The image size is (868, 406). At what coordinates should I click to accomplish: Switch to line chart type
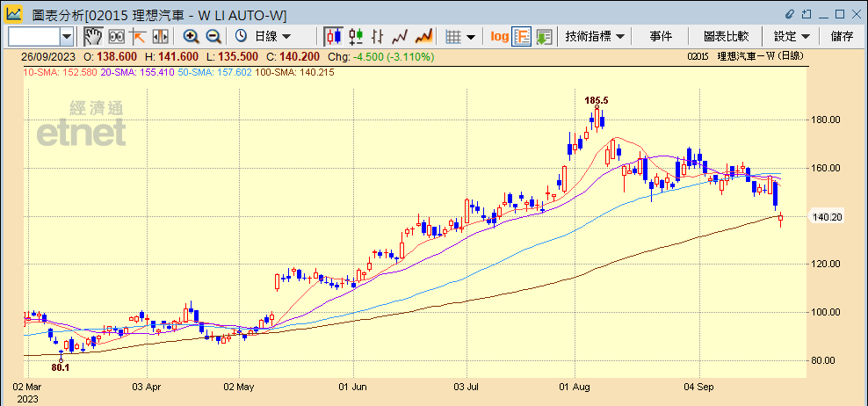[401, 36]
